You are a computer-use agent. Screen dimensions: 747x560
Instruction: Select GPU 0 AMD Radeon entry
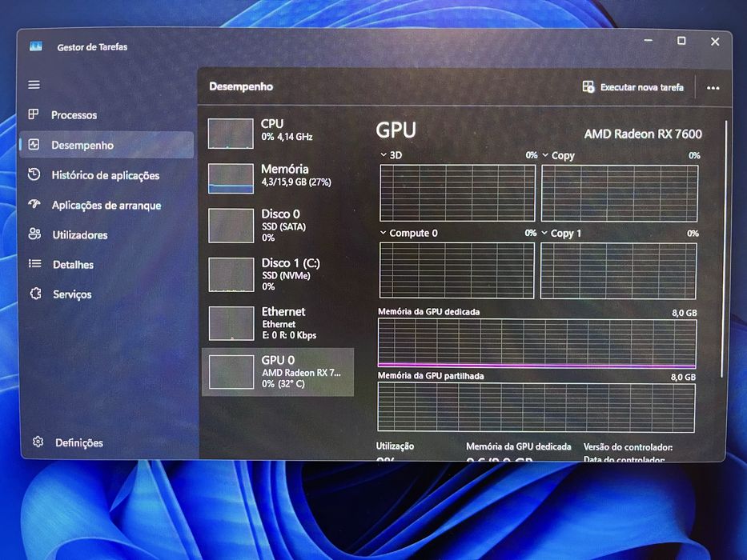tap(278, 372)
